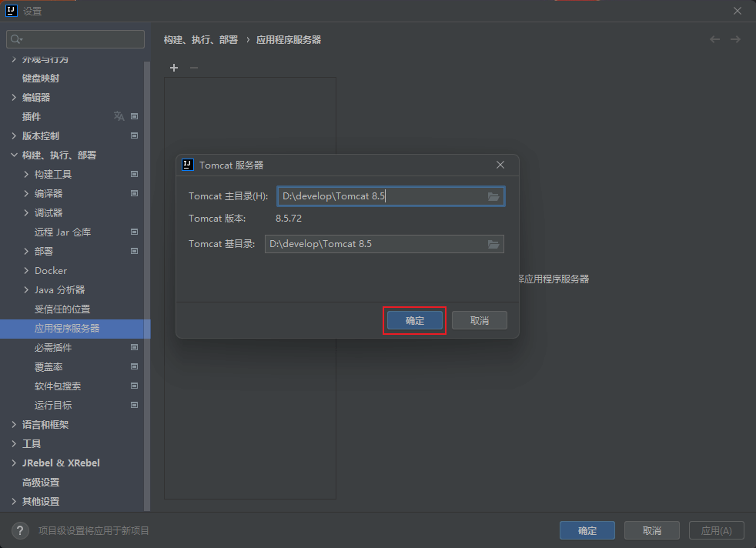The image size is (756, 548).
Task: Click the settings search field
Action: pos(75,39)
